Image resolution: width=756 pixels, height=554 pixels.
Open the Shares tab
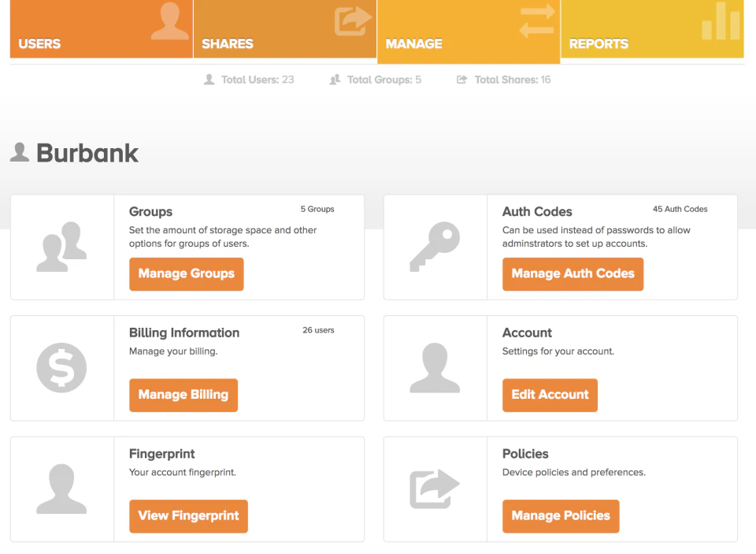pyautogui.click(x=227, y=44)
